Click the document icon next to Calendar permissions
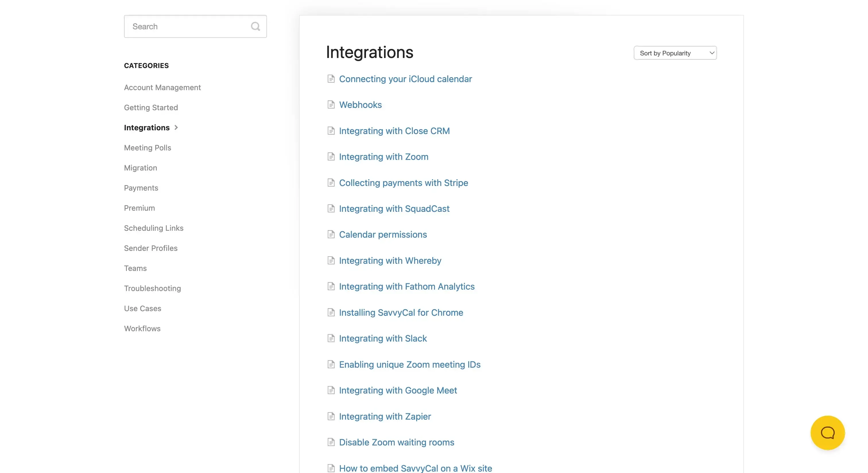This screenshot has height=473, width=868. click(331, 234)
